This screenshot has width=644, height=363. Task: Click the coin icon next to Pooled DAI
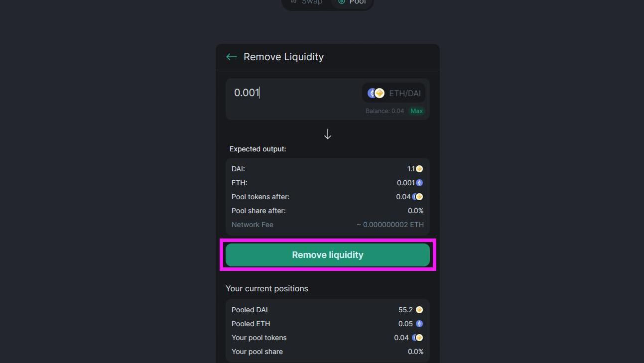pos(419,310)
